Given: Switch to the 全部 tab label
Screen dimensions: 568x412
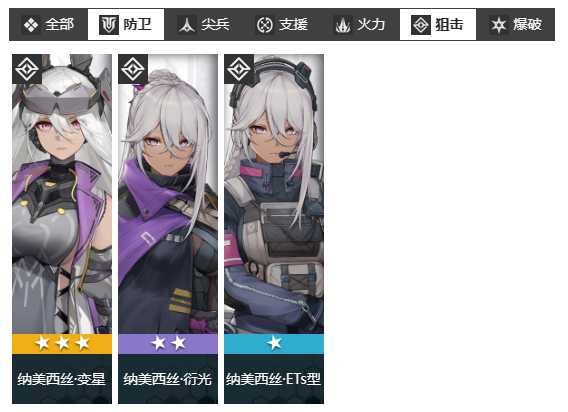Looking at the screenshot, I should pyautogui.click(x=59, y=25).
